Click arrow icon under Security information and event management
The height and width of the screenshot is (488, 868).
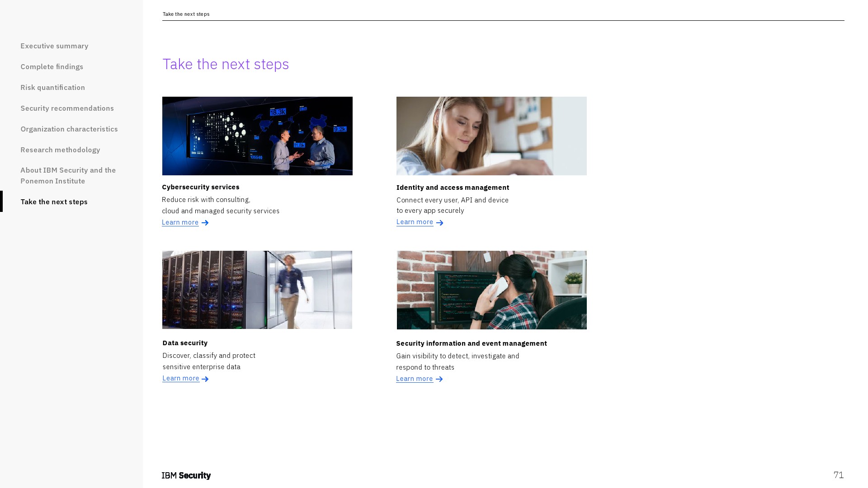[439, 379]
